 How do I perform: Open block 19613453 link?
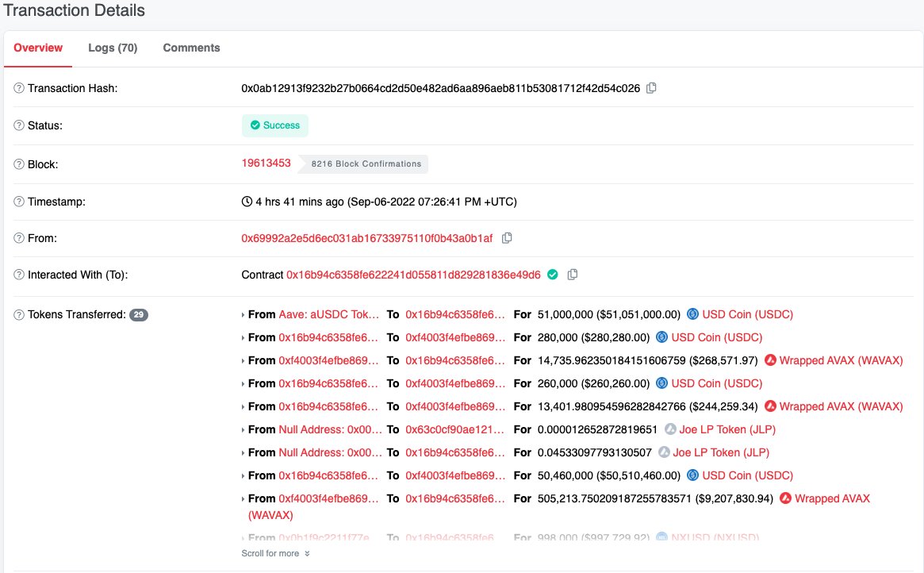tap(266, 163)
